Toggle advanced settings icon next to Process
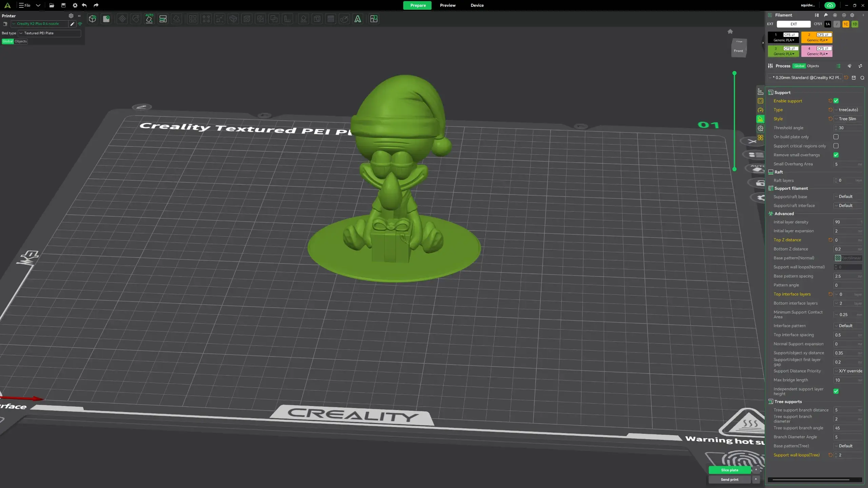The width and height of the screenshot is (868, 488). point(839,66)
